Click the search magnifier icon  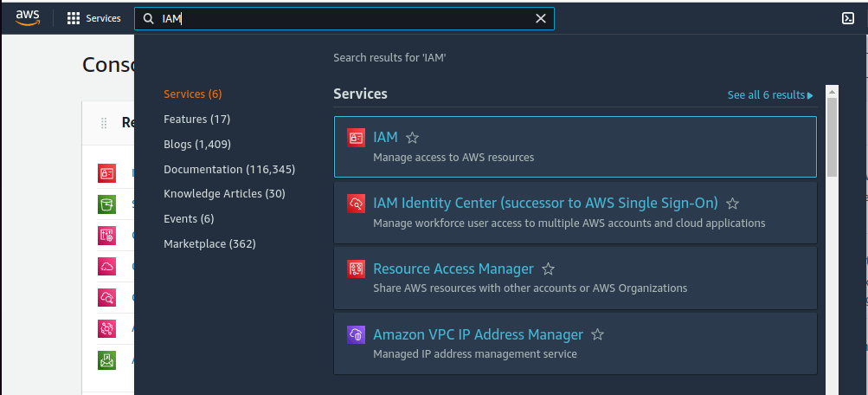pos(148,19)
